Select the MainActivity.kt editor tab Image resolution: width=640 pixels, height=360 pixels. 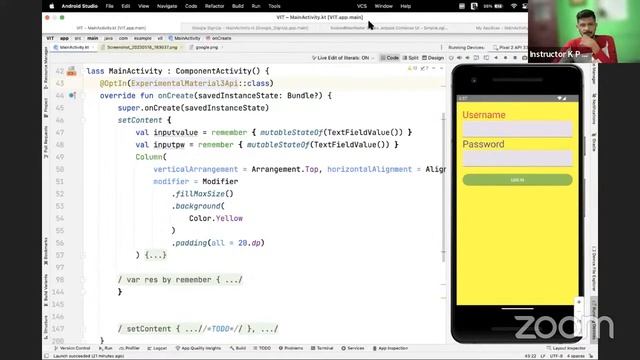click(74, 47)
